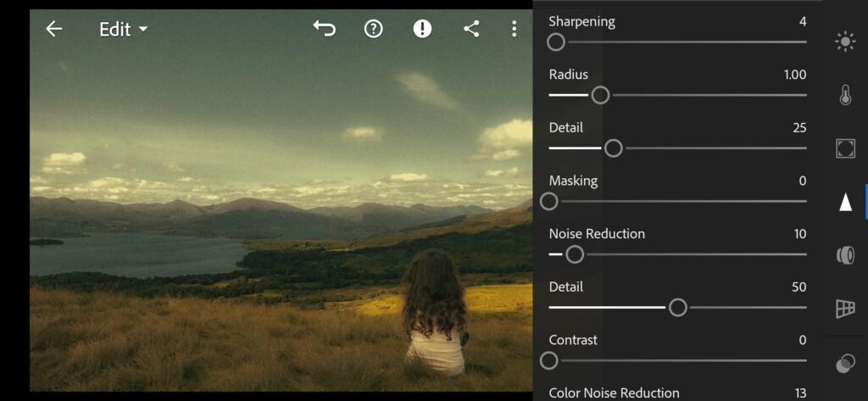Open the Geometry grid panel
Viewport: 868px width, 401px height.
point(845,309)
